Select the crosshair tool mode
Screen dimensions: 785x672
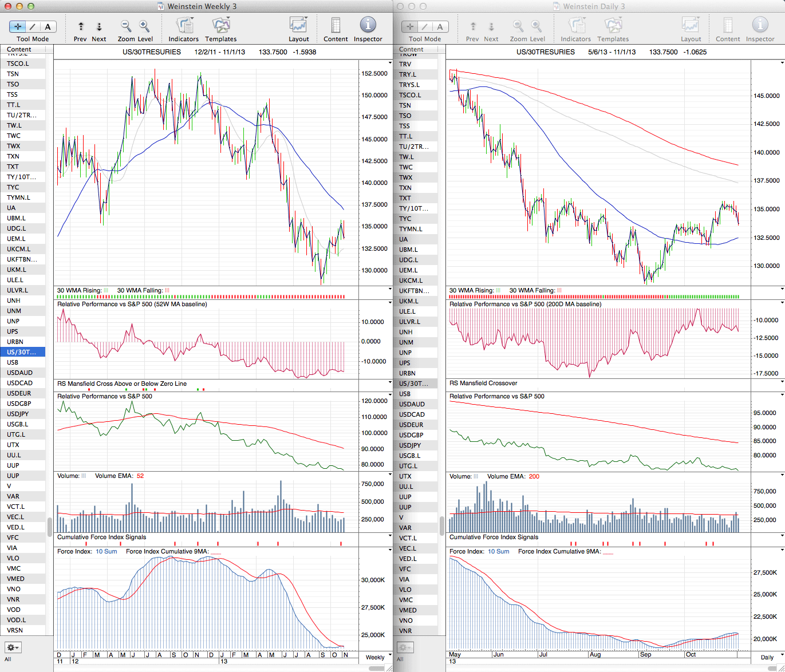tap(18, 26)
